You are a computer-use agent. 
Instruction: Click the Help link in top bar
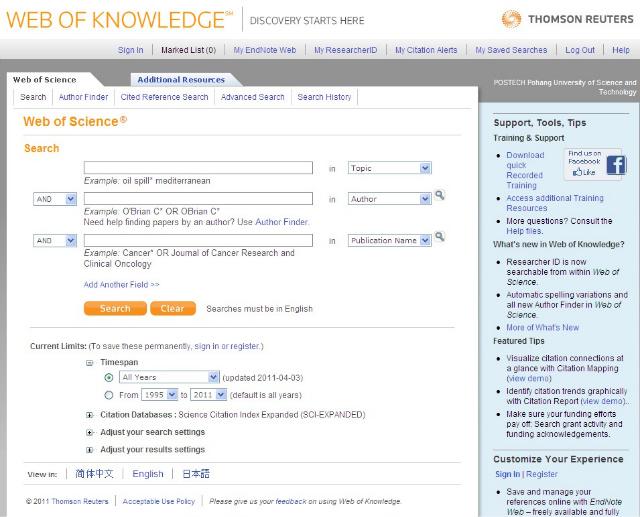point(621,50)
